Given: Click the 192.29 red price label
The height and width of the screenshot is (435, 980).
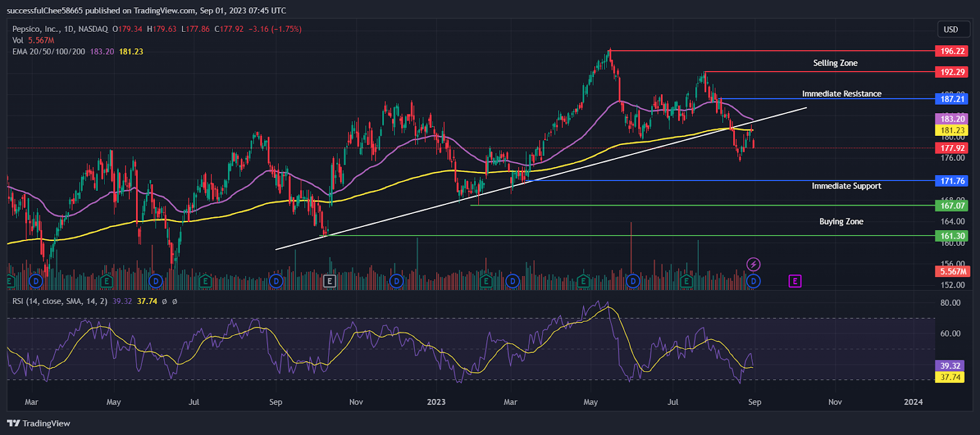Looking at the screenshot, I should (x=952, y=72).
